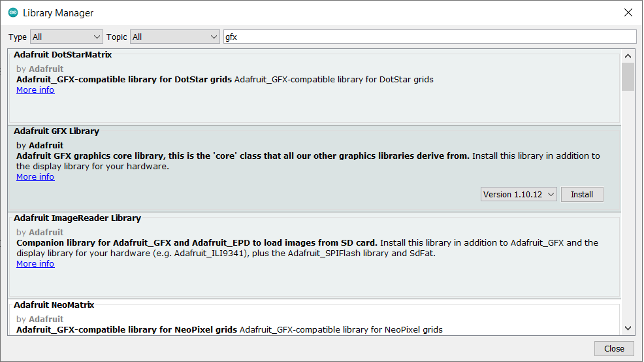Click the NeoPixel grids description text
Viewport: 644px width, 362px height.
click(x=230, y=329)
